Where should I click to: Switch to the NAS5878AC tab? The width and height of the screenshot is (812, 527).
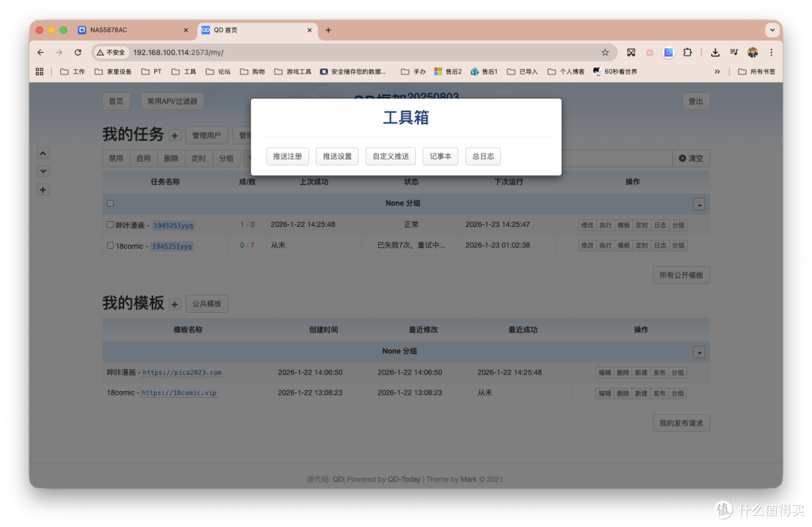click(x=134, y=30)
